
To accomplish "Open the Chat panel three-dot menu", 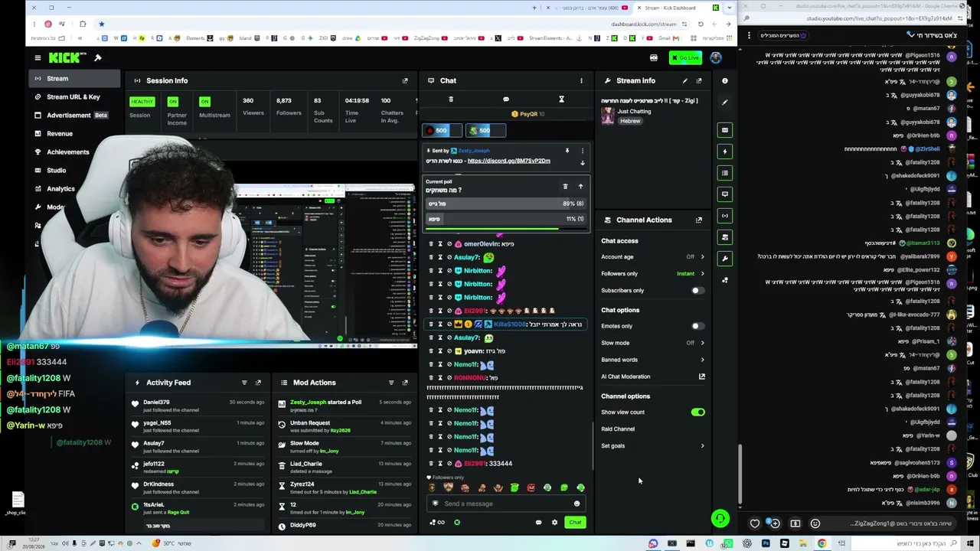I will pos(581,80).
